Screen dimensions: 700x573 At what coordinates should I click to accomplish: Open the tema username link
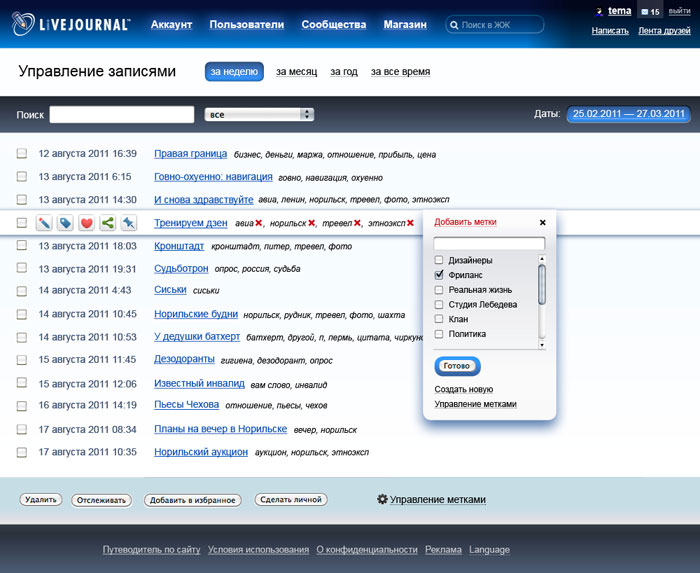pos(620,11)
